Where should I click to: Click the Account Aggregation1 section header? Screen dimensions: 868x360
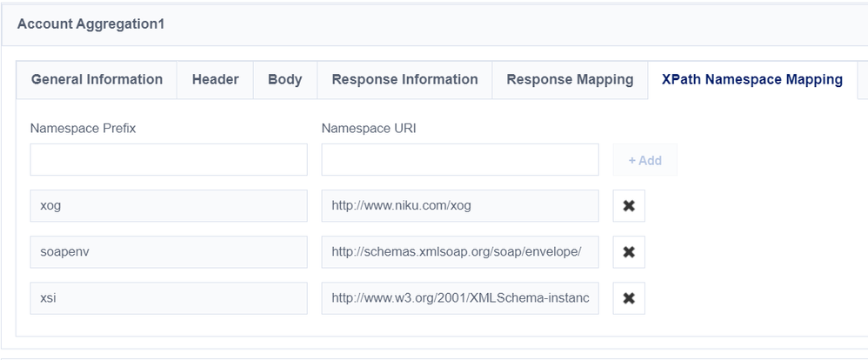pos(90,24)
